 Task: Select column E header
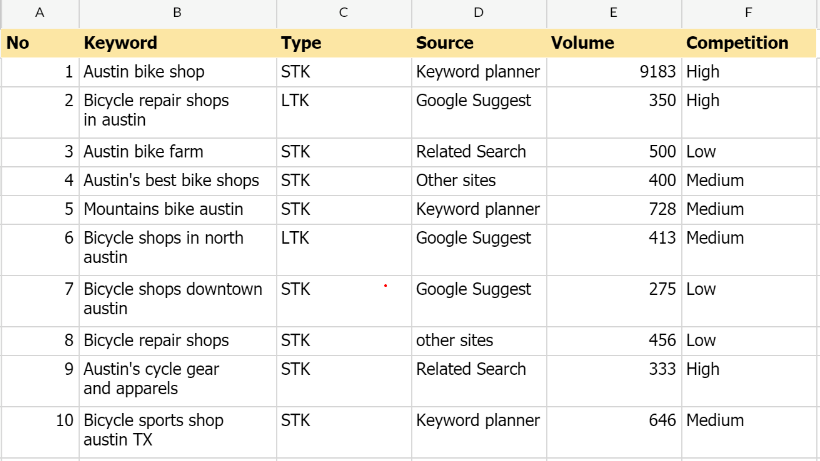613,13
